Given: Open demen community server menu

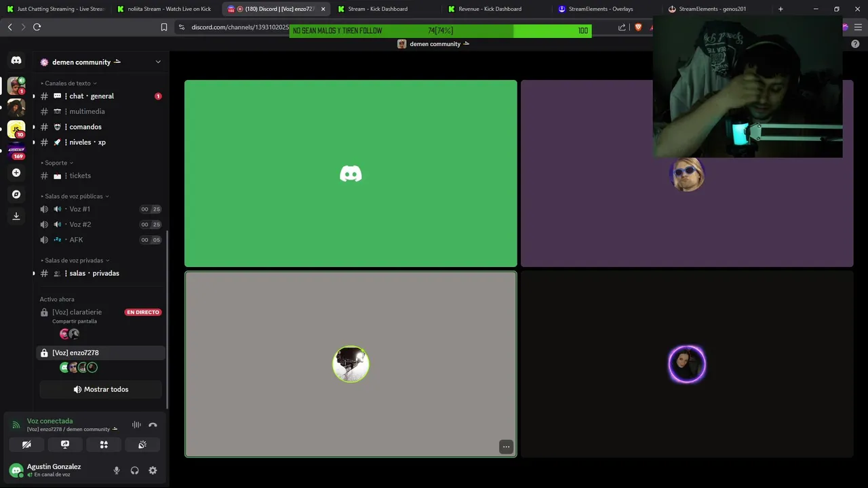Looking at the screenshot, I should point(100,62).
